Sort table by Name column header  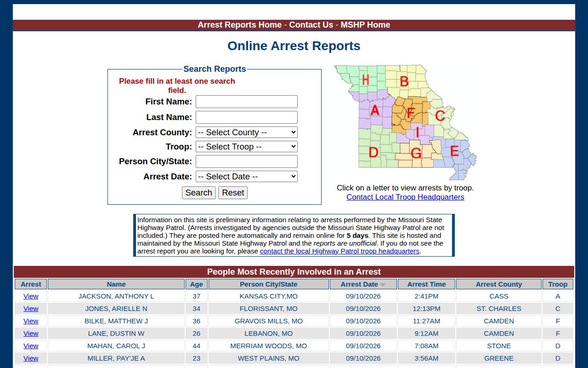116,284
